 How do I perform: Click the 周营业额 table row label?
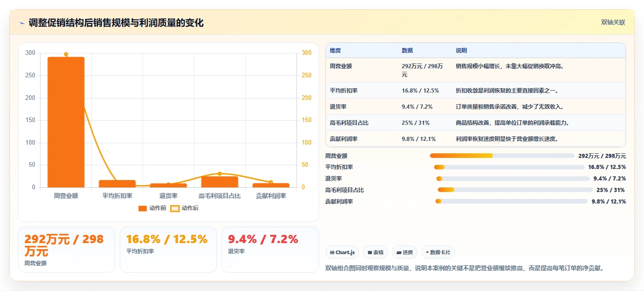tap(341, 66)
